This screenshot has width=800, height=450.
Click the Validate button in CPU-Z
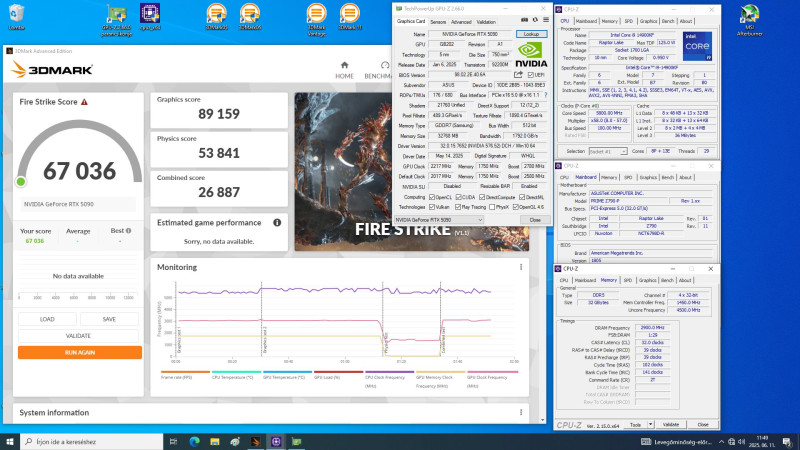tap(670, 424)
